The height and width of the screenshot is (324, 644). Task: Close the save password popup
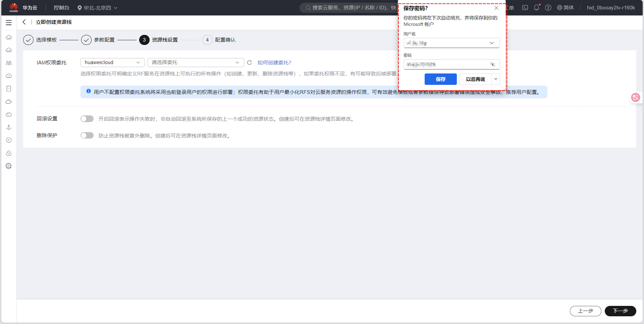coord(496,8)
